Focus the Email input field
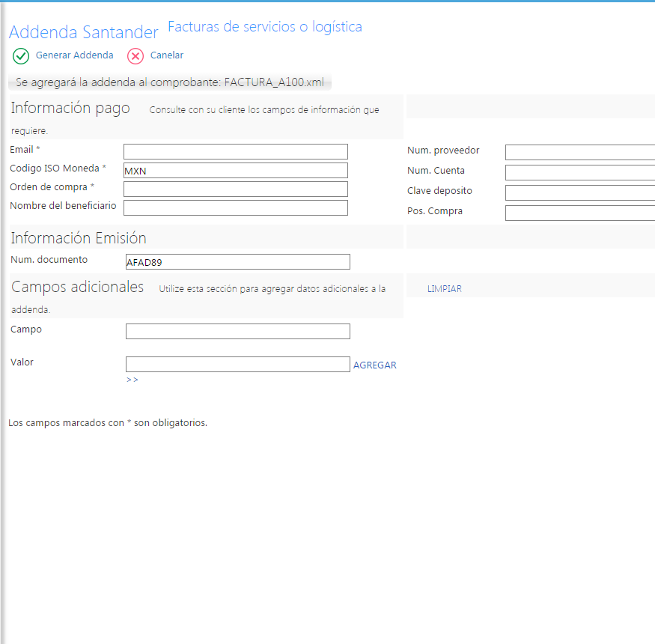This screenshot has height=644, width=655. [236, 152]
